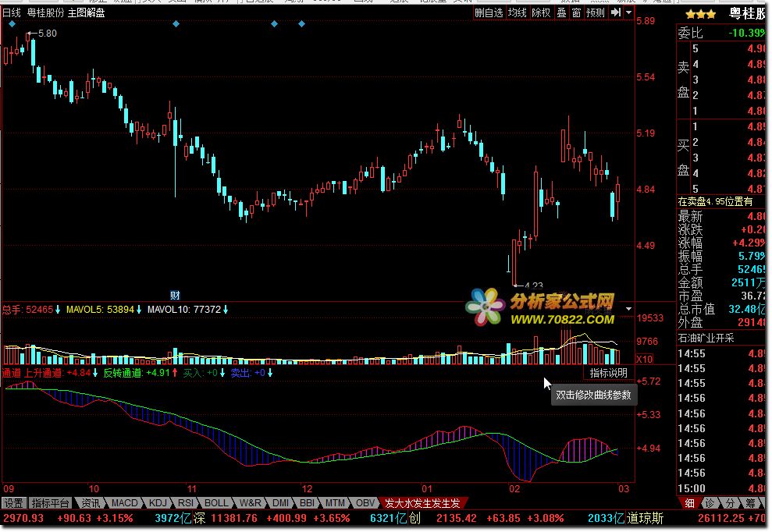Click the 上升通道: +4.84 readout
This screenshot has width=772, height=532.
pos(62,373)
